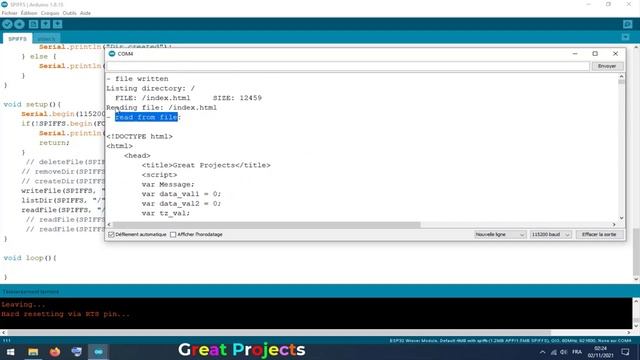
Task: Open the Aide menu
Action: [x=85, y=13]
